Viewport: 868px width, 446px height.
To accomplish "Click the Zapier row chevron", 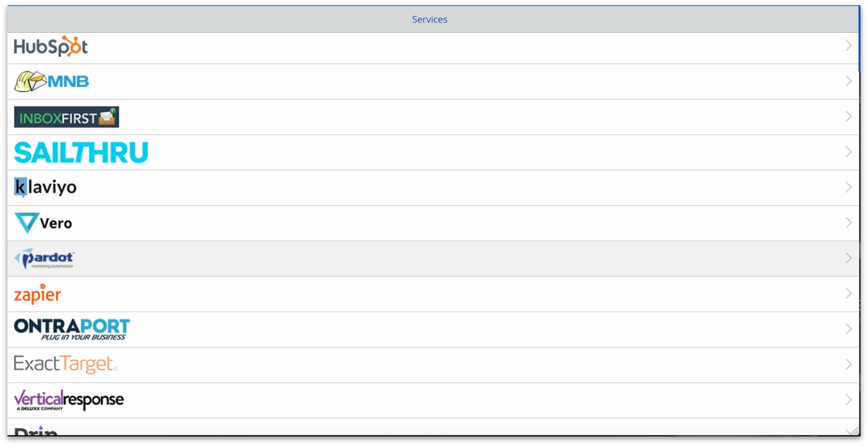I will coord(848,294).
